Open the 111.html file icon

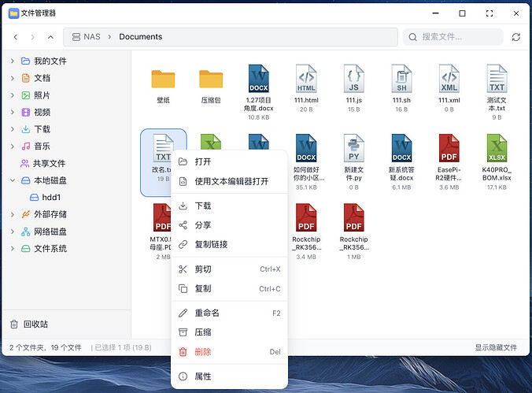point(306,80)
